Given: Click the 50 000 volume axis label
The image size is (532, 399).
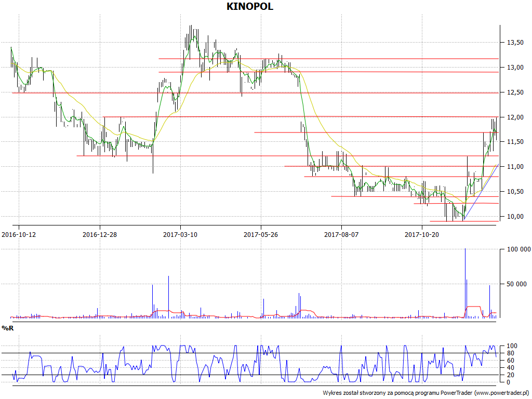Looking at the screenshot, I should click(x=517, y=284).
